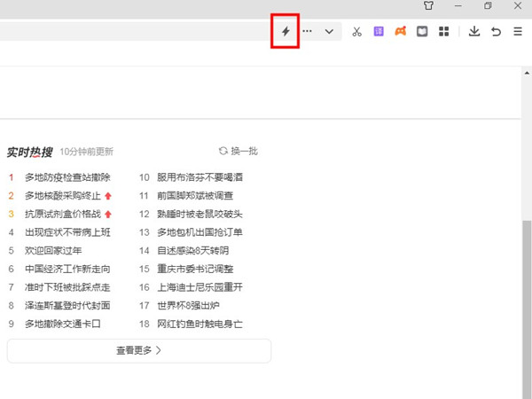Expand the address bar dropdown chevron
532x399 pixels.
[329, 31]
